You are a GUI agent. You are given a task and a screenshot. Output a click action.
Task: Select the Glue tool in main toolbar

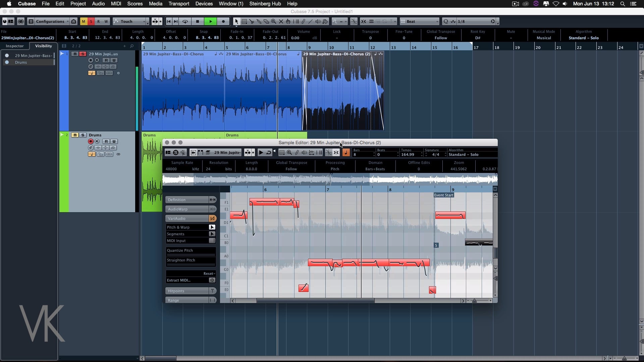pos(259,21)
